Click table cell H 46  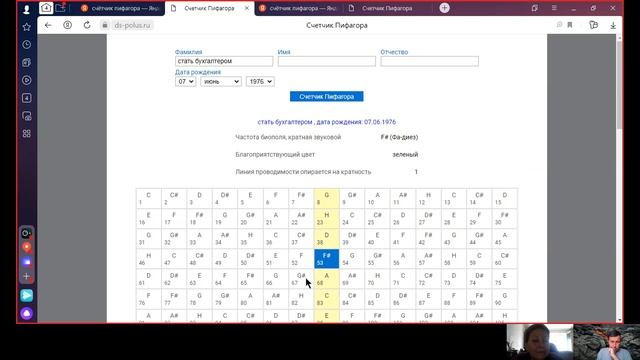[149, 259]
